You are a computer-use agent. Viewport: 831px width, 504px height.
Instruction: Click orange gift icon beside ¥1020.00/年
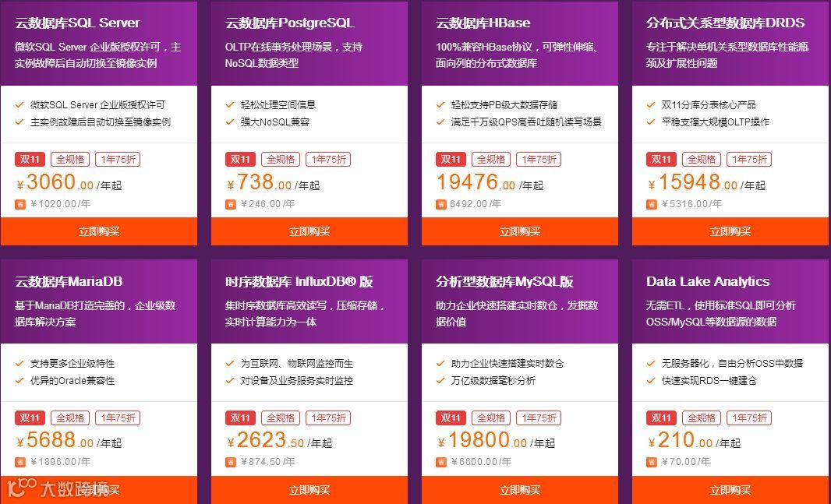coord(20,204)
